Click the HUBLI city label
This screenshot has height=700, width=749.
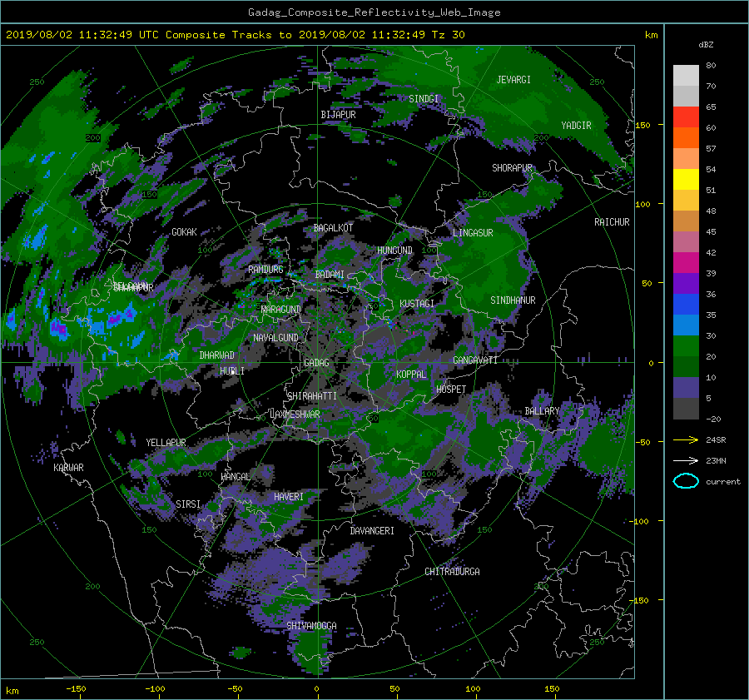point(232,371)
